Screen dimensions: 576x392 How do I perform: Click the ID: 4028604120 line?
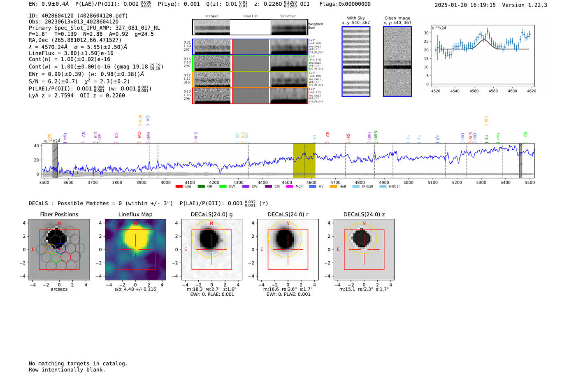(x=78, y=16)
